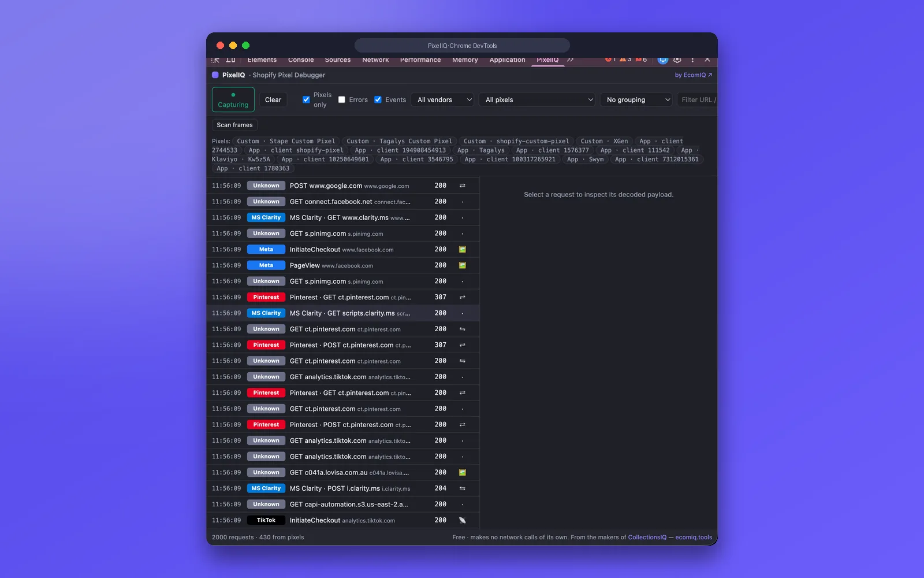
Task: Click arrows icon on MS Clarity POST i.clarity.ms row
Action: pyautogui.click(x=462, y=488)
